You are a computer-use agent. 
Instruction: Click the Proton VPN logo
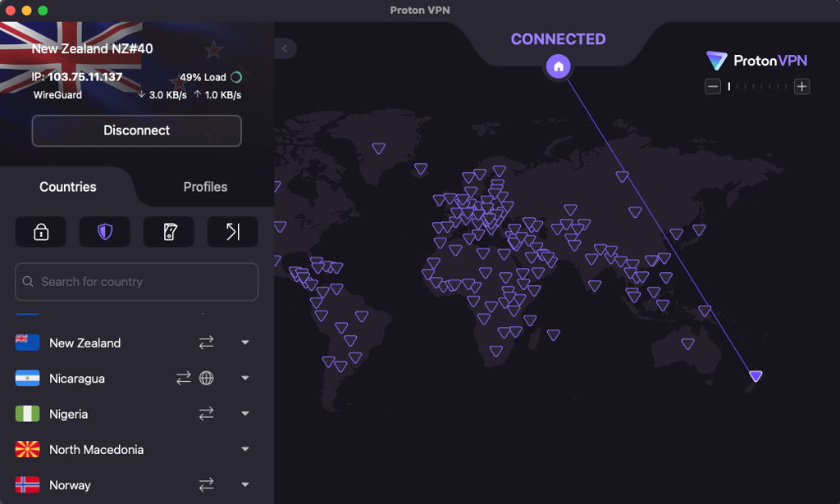click(756, 61)
